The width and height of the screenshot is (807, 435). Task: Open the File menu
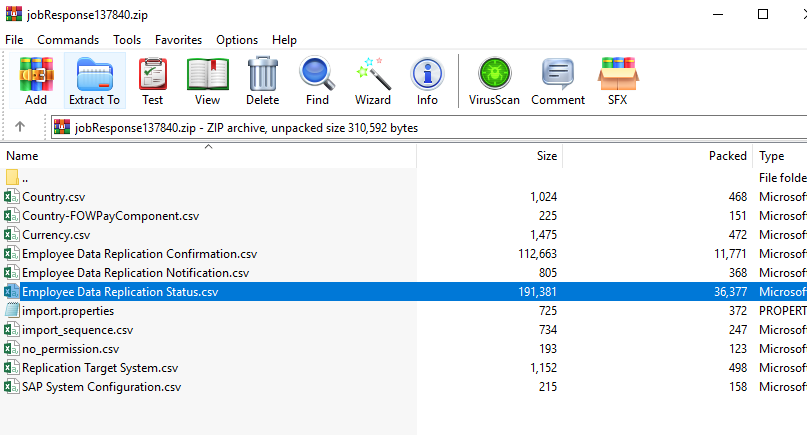pyautogui.click(x=14, y=40)
